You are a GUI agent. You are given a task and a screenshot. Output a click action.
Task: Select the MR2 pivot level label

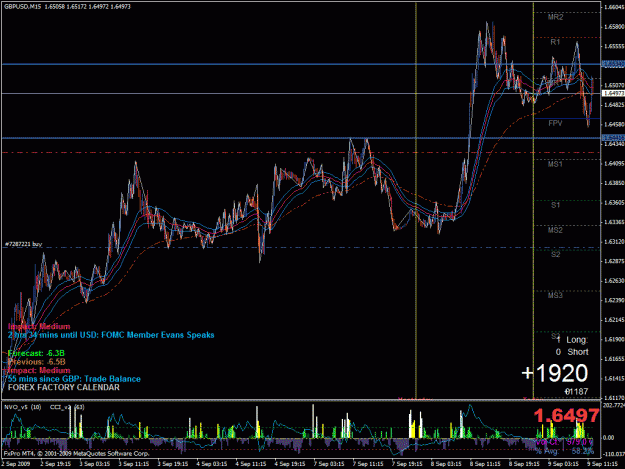pyautogui.click(x=555, y=17)
